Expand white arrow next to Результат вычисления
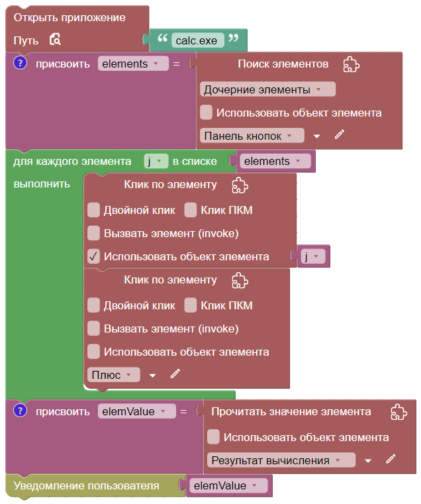 click(368, 461)
